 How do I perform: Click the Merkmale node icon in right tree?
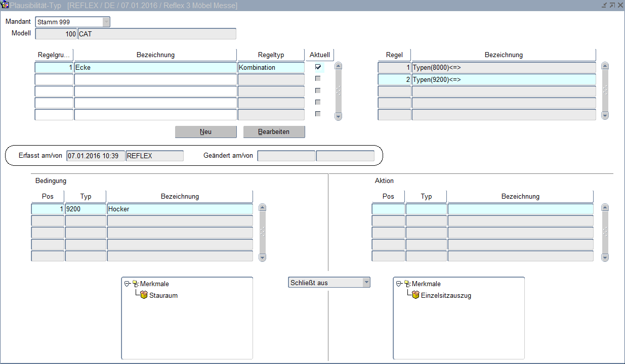(407, 284)
